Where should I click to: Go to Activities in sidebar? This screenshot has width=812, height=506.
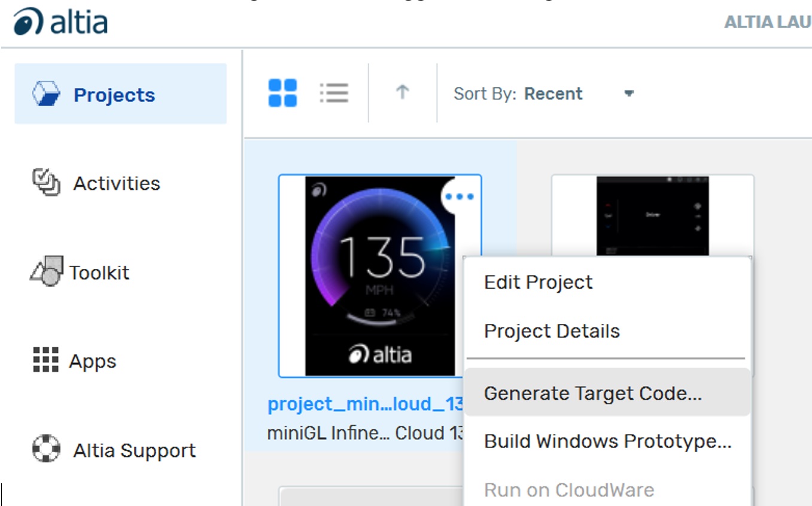(x=117, y=183)
